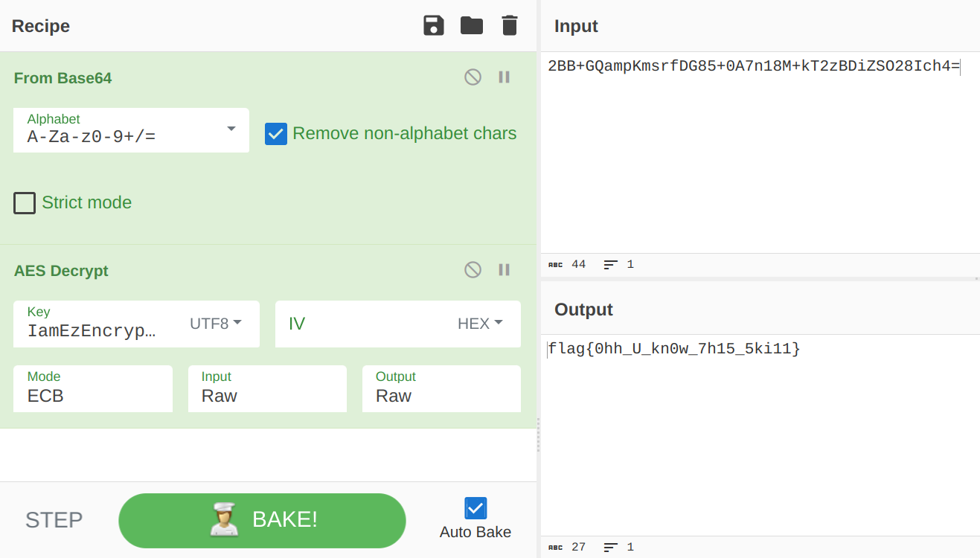Open the Key UTF8 format dropdown
The image size is (980, 558).
[216, 324]
